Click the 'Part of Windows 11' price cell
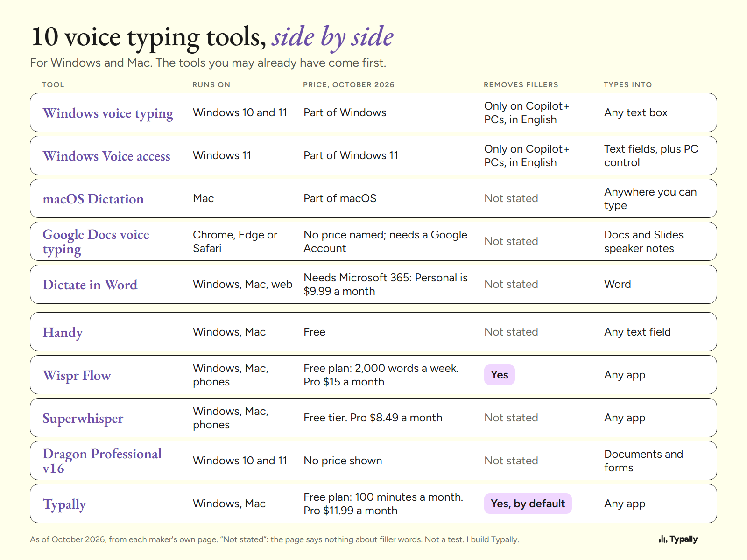 click(351, 155)
